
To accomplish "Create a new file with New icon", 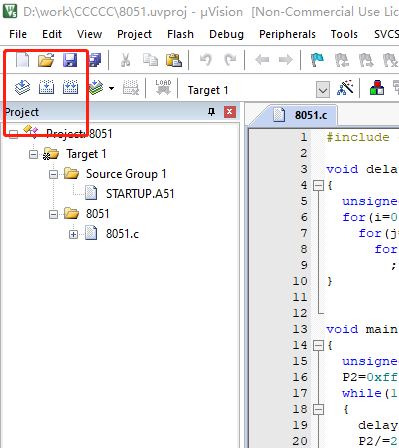I will (22, 60).
